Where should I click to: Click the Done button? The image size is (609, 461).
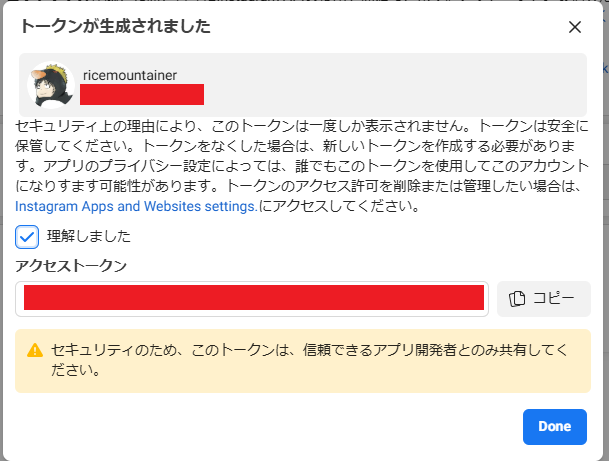click(554, 426)
